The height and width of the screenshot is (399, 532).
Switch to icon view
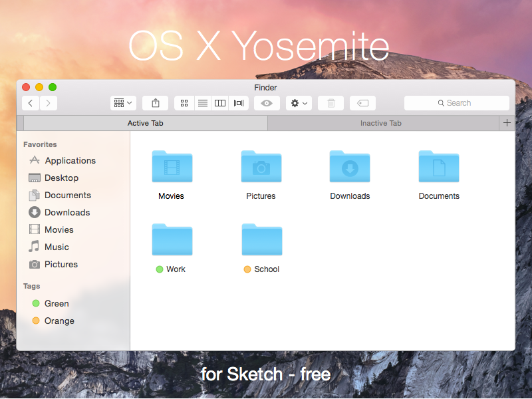click(x=184, y=103)
